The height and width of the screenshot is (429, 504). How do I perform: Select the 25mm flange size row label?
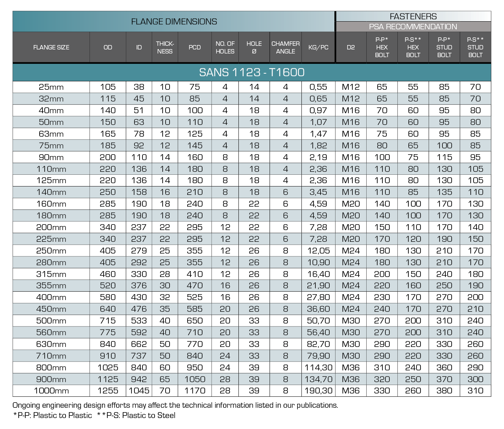pos(51,87)
